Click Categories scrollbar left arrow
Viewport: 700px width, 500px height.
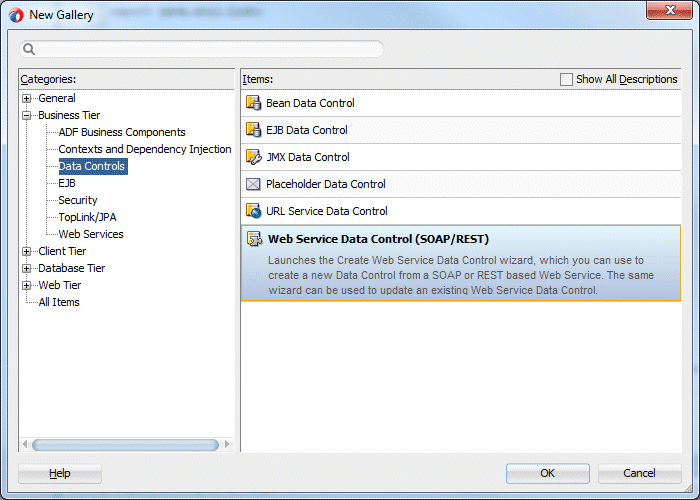25,445
